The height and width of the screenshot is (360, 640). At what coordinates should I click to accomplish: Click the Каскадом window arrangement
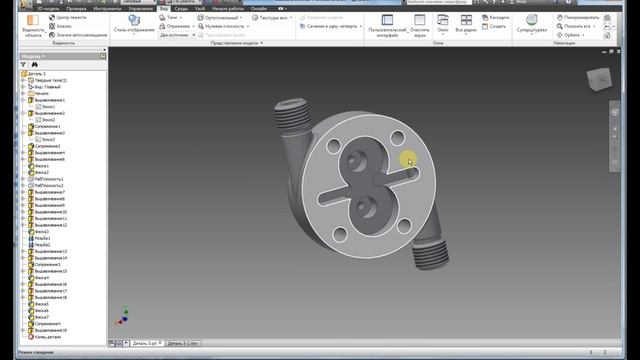tap(496, 18)
